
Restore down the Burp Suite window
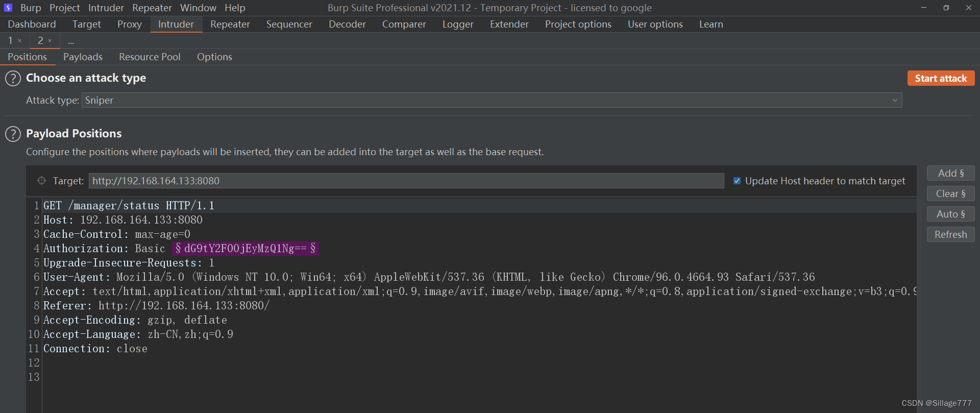coord(946,8)
